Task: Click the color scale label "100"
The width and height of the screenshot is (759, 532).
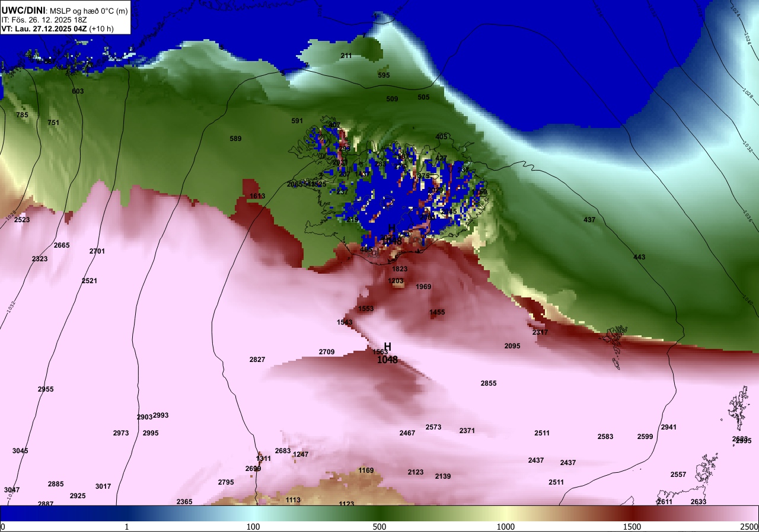Action: [253, 527]
